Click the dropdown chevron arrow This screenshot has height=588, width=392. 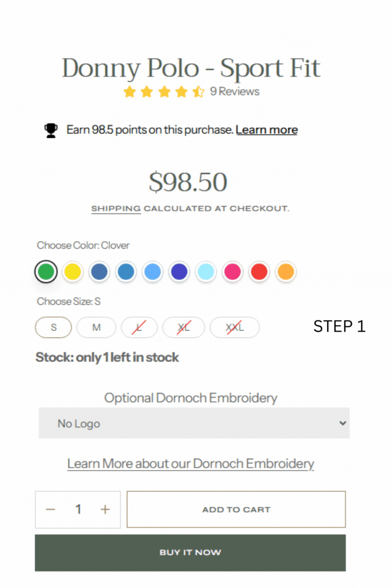pyautogui.click(x=343, y=423)
